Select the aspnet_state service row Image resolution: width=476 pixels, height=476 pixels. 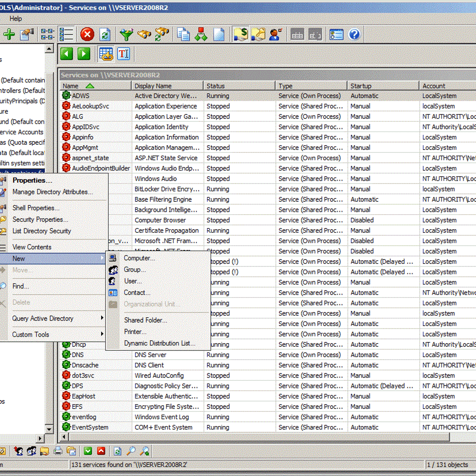[268, 158]
